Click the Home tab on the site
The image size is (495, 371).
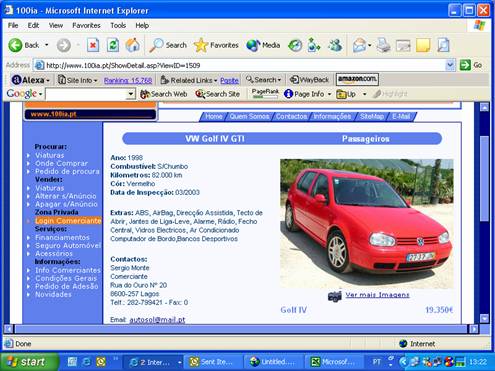click(213, 116)
